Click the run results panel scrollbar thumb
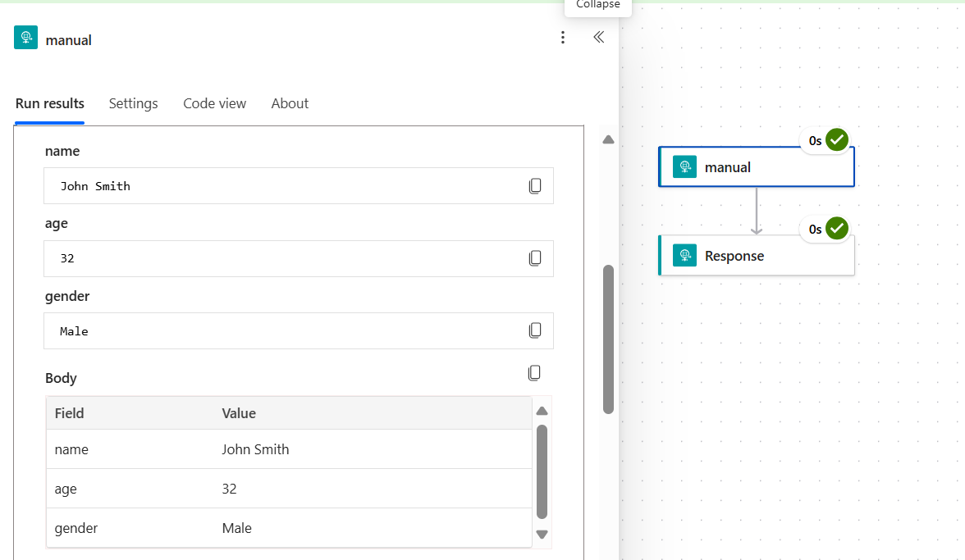 tap(608, 339)
